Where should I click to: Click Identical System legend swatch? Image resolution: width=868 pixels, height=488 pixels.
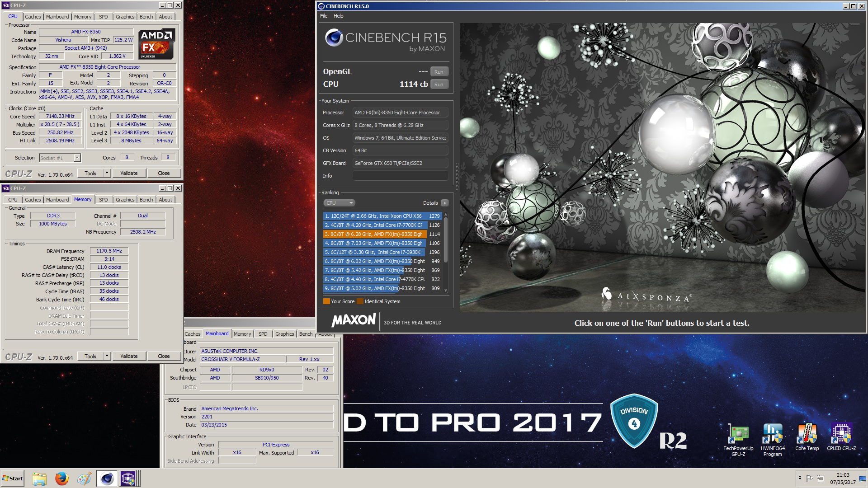(x=360, y=301)
